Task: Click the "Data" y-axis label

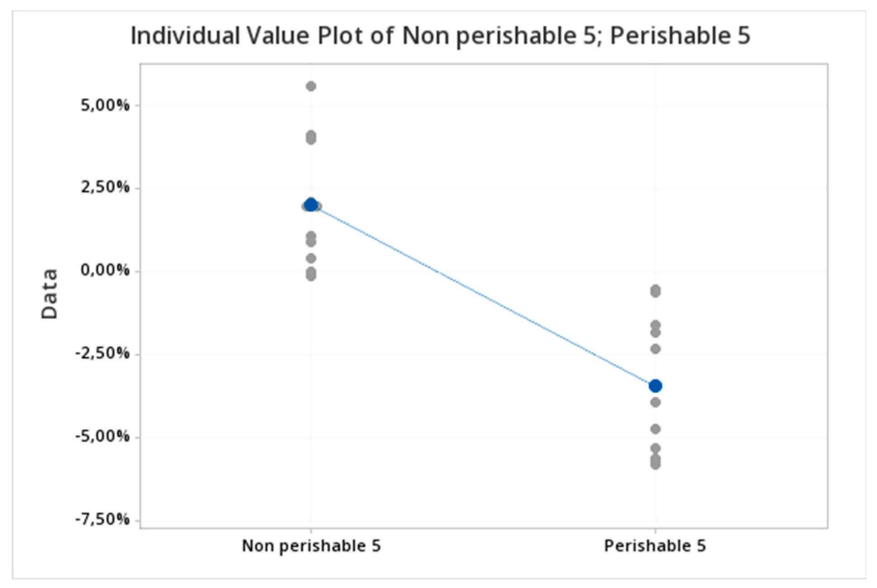Action: click(50, 294)
